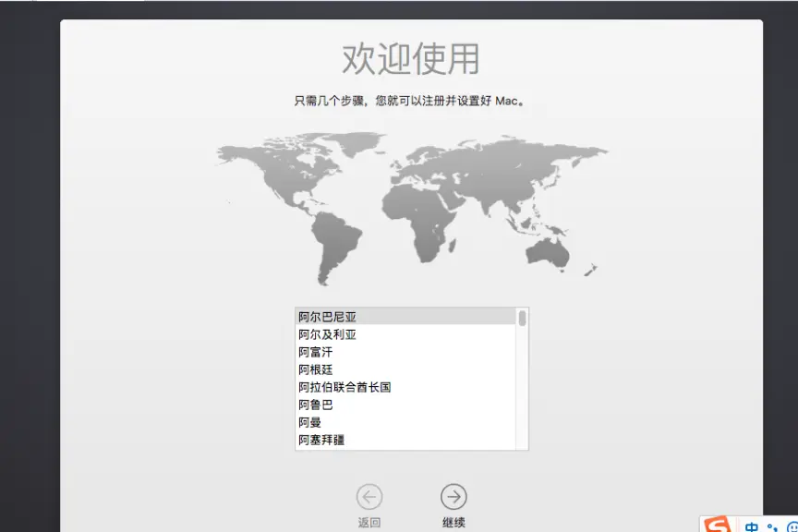This screenshot has height=532, width=798.
Task: Click the 返回 label
Action: click(369, 523)
